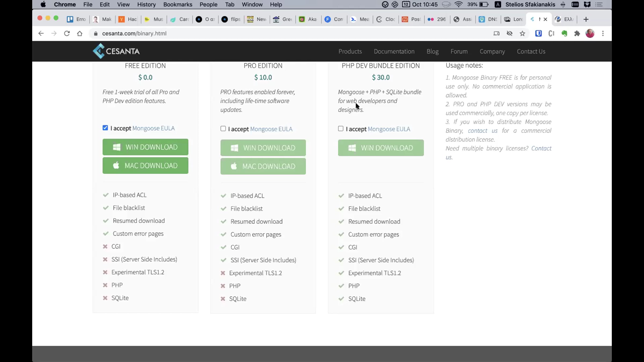Click the browser back arrow
This screenshot has width=644, height=362.
coord(41,34)
